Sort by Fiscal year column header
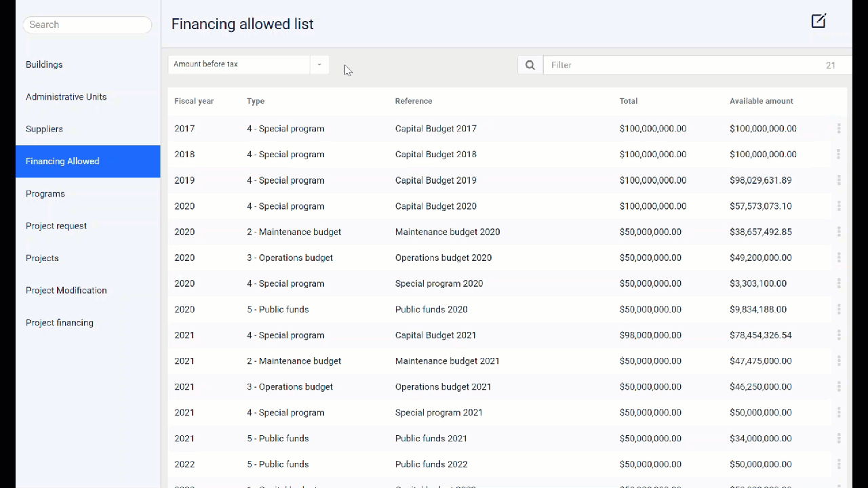This screenshot has height=488, width=868. [194, 101]
